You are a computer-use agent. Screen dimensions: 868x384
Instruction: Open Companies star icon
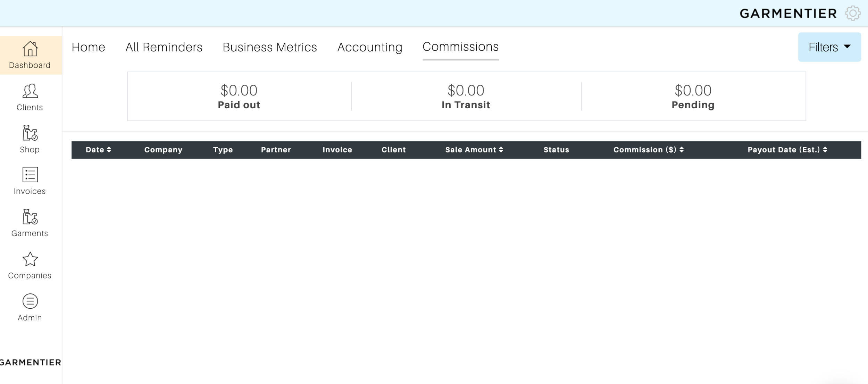point(30,259)
